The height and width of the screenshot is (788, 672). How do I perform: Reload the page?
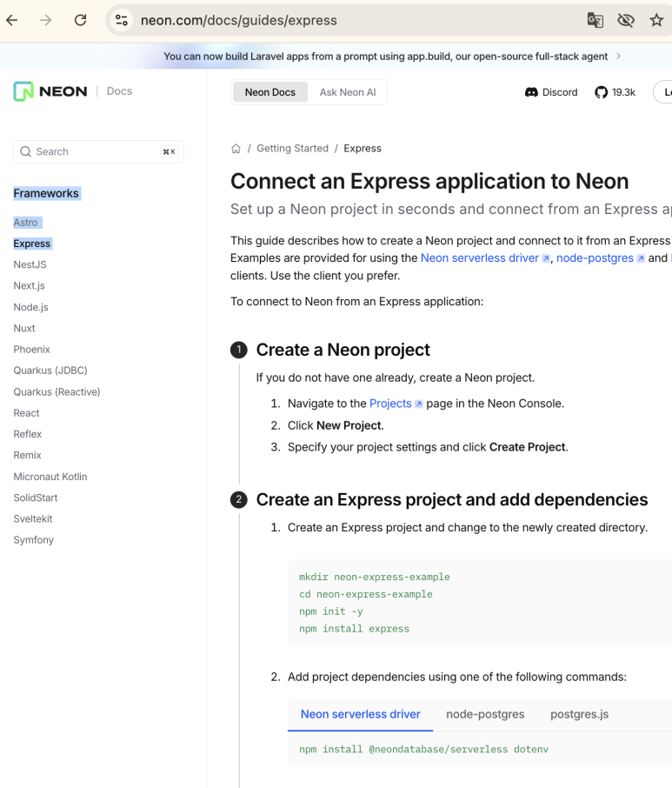tap(80, 20)
